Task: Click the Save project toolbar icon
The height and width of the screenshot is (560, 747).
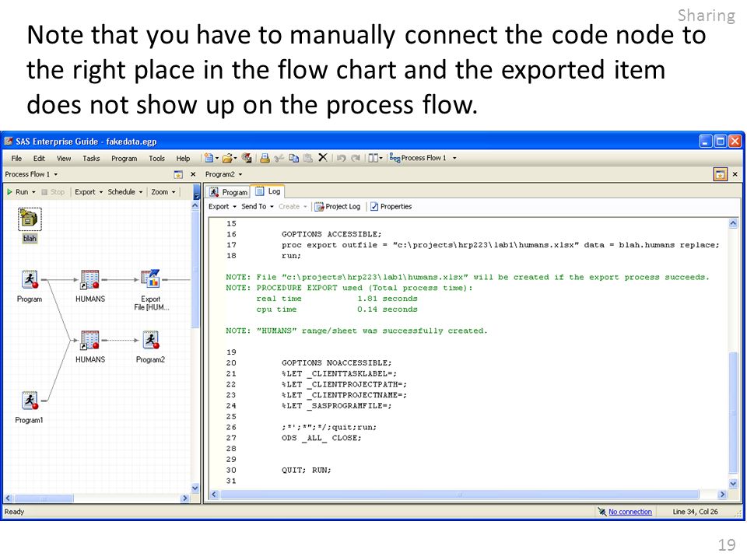Action: pyautogui.click(x=247, y=158)
